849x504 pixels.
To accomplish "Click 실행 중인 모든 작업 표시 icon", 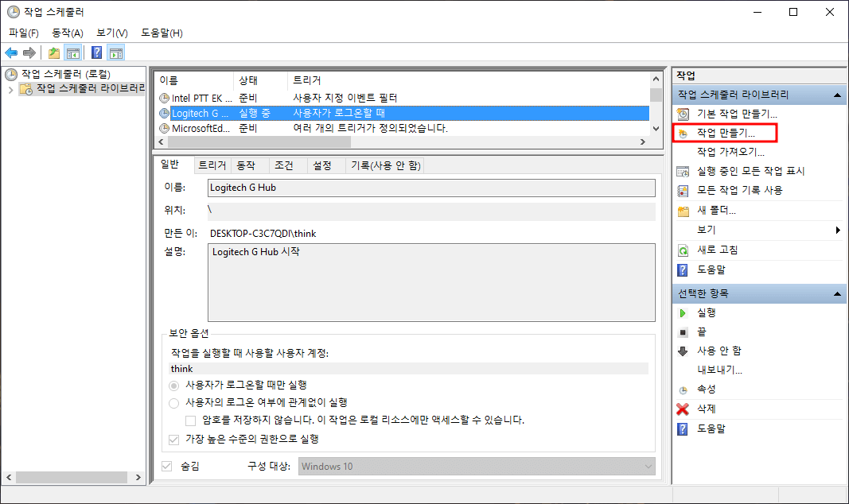I will pyautogui.click(x=683, y=172).
